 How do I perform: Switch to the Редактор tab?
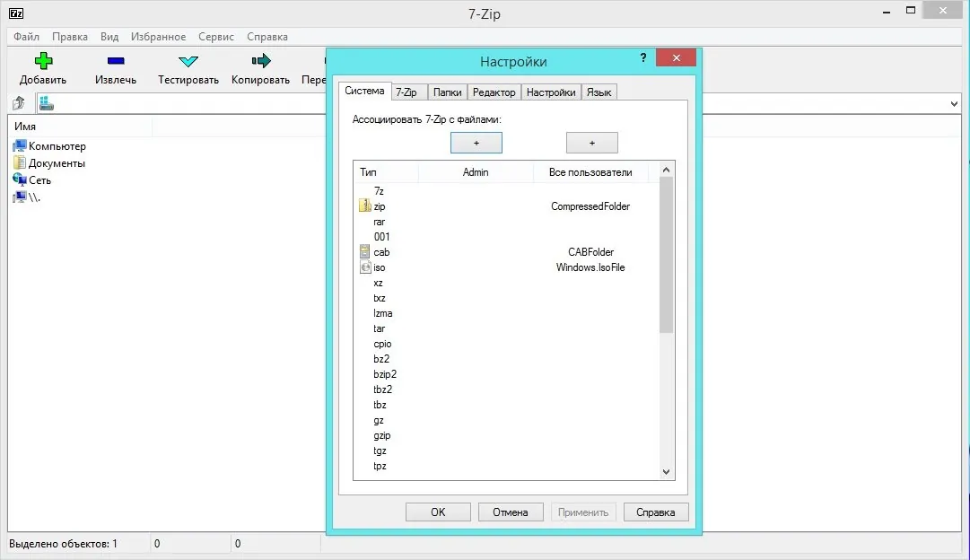point(494,92)
